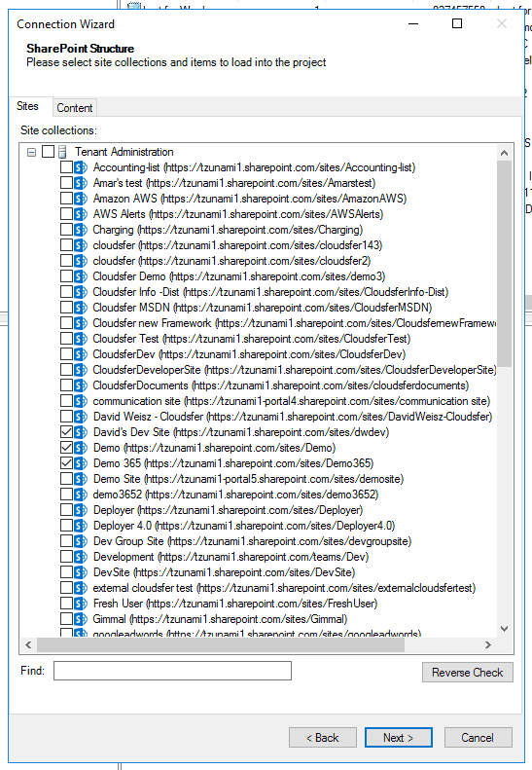Click the horizontal scrollbar left arrow
532x770 pixels.
[28, 644]
